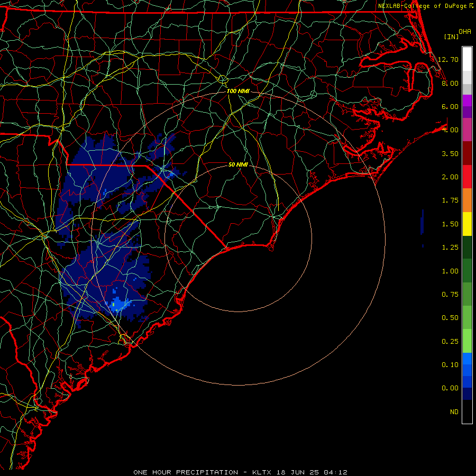Select the ND legend label

coord(454,412)
